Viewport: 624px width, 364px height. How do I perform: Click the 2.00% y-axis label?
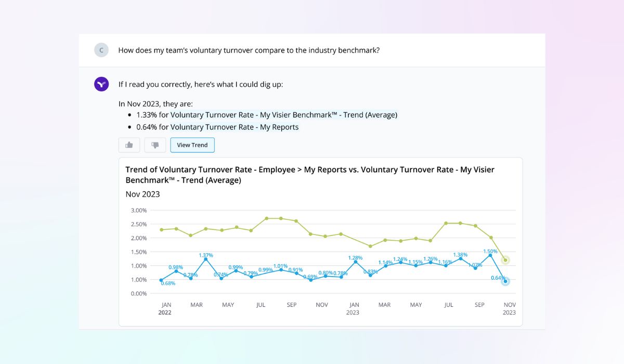point(138,238)
